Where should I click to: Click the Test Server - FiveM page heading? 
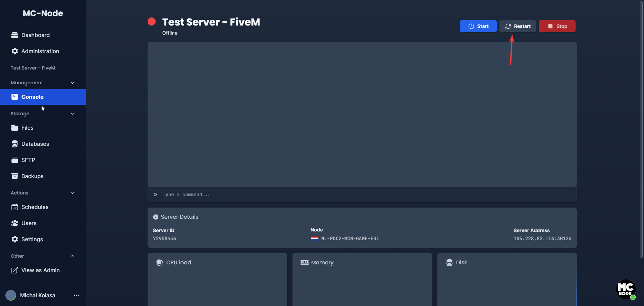pos(211,22)
